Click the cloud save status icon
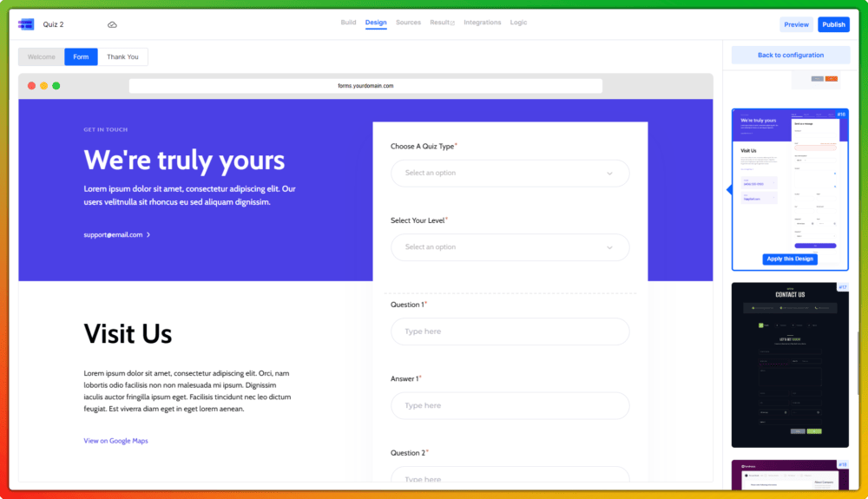Viewport: 868px width, 499px height. (x=112, y=24)
